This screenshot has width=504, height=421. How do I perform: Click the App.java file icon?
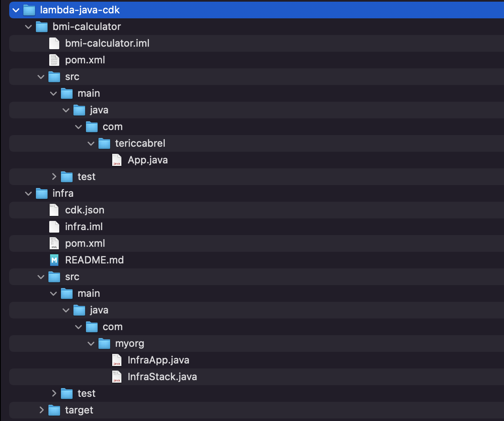pyautogui.click(x=117, y=160)
